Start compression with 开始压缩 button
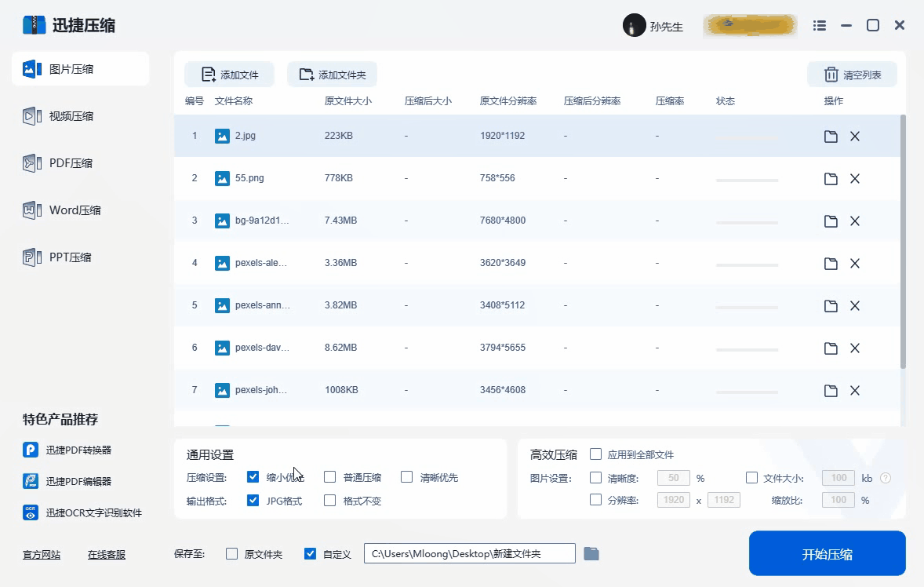924x587 pixels. tap(827, 553)
